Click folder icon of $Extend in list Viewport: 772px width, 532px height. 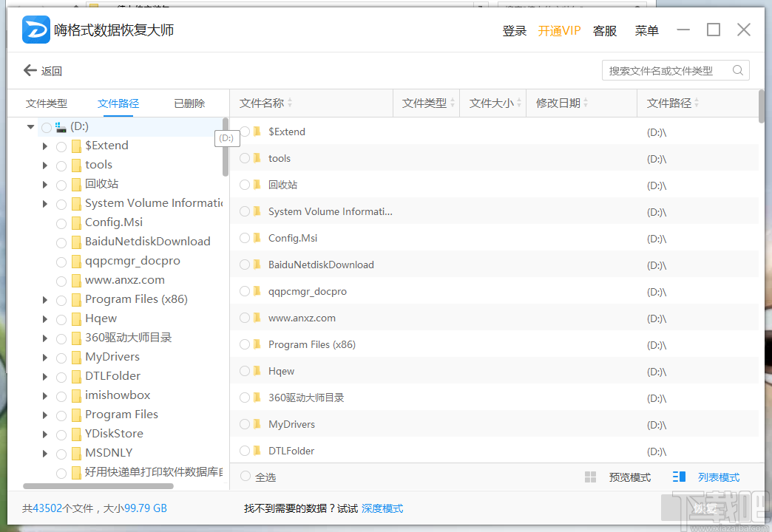coord(257,132)
